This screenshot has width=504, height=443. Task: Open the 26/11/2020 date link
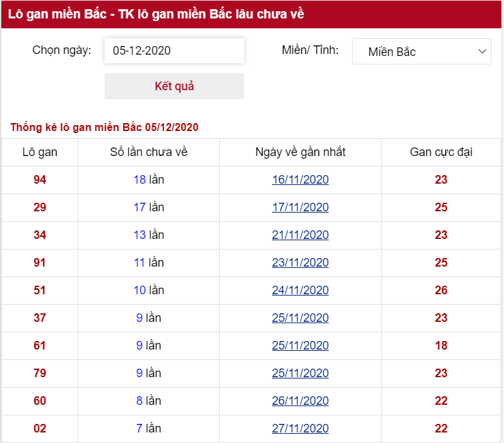click(x=300, y=401)
